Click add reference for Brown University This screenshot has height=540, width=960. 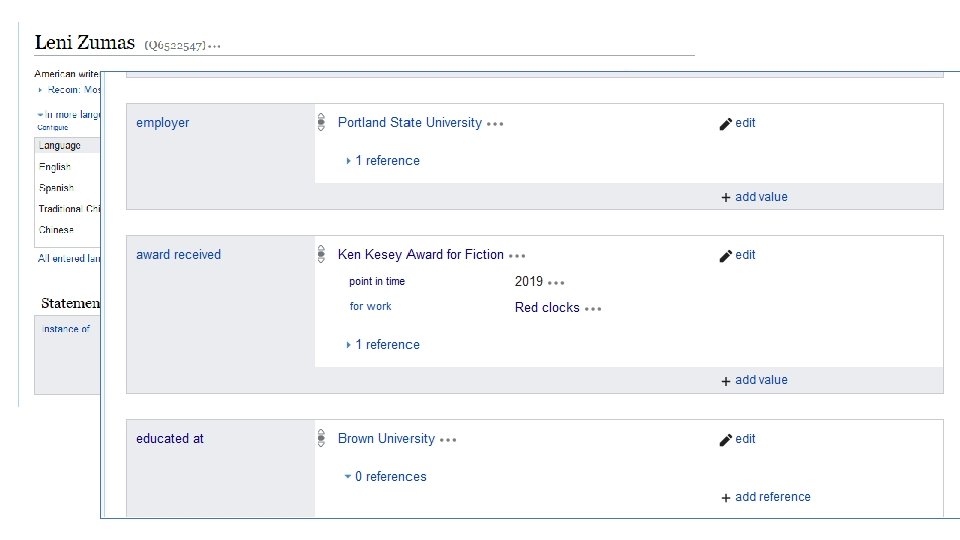point(772,497)
